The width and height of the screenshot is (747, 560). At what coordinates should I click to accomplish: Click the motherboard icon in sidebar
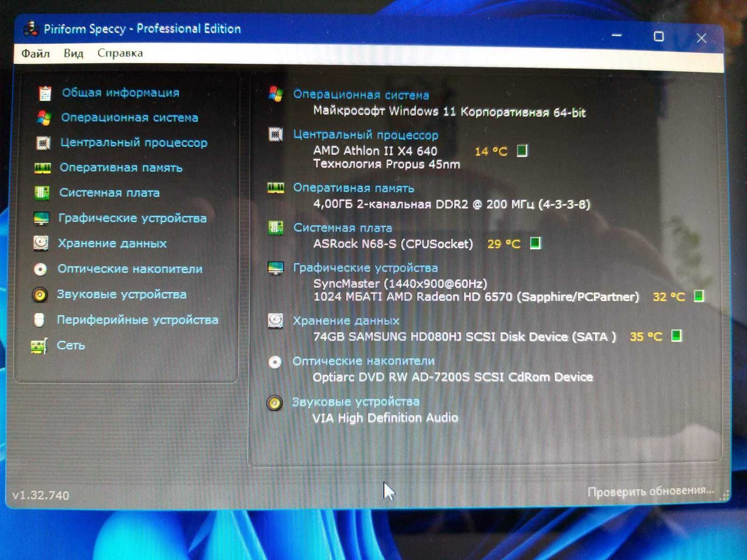[x=42, y=193]
